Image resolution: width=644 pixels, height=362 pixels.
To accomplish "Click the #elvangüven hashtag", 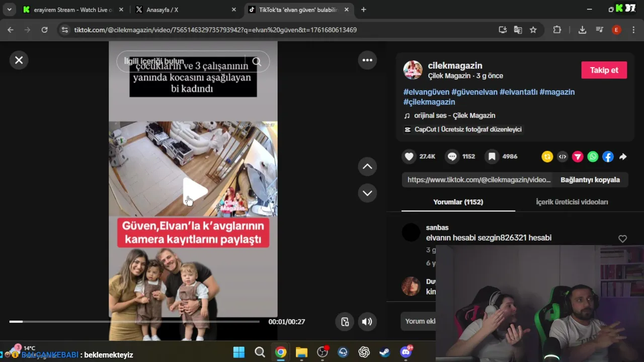I will point(426,92).
